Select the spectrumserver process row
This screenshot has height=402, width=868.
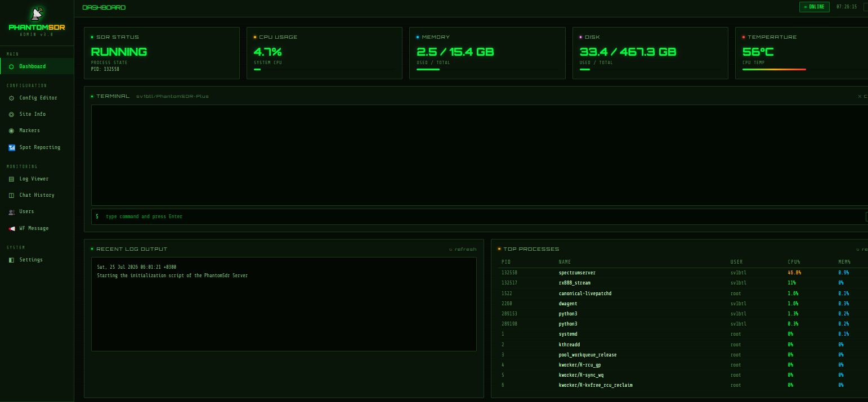tap(682, 273)
